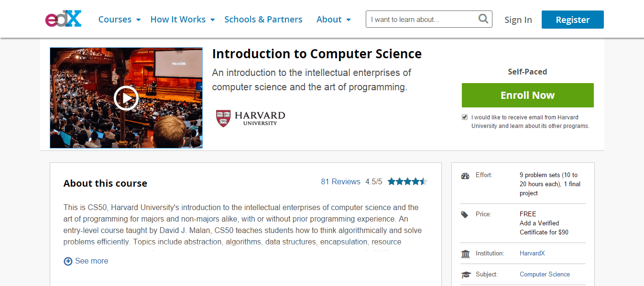Open the HarvardX institution link
This screenshot has height=286, width=644.
click(x=532, y=254)
